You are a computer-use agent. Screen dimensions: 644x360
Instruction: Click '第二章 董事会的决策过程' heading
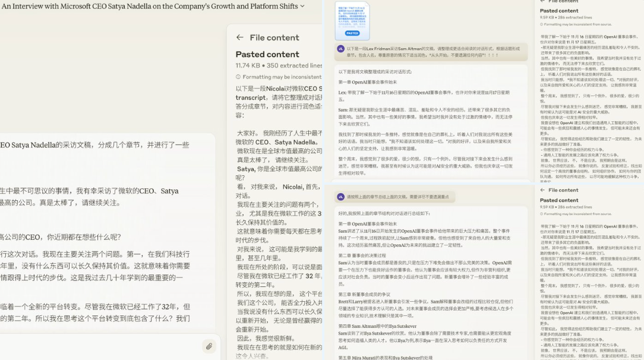coord(362,255)
